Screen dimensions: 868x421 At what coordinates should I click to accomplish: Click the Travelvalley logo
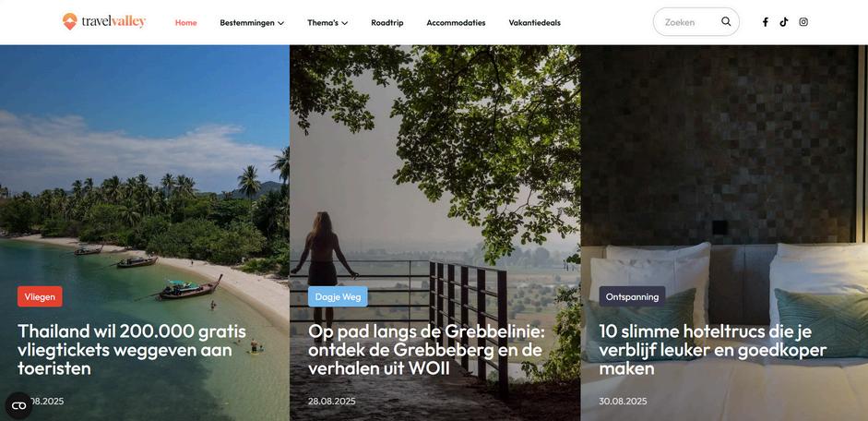point(104,21)
